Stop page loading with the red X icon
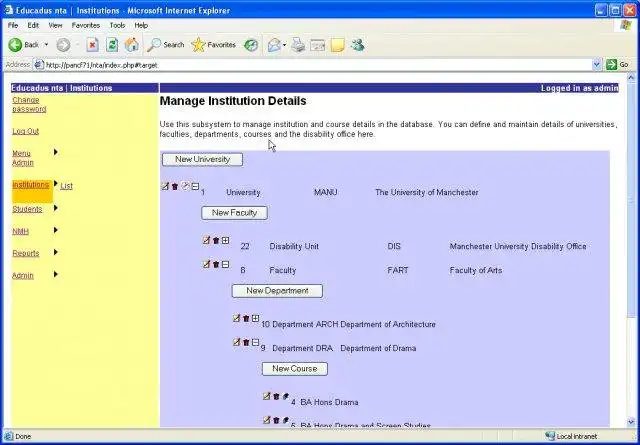This screenshot has width=640, height=445. [93, 45]
